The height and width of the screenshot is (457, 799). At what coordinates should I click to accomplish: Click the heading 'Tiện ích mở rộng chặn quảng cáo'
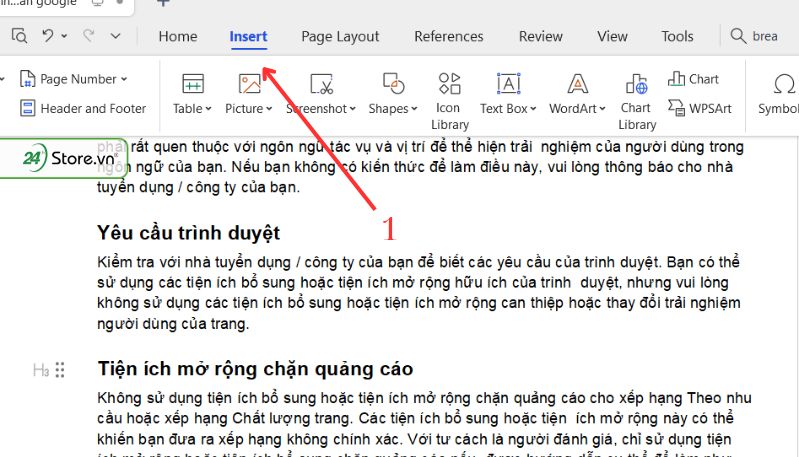tap(255, 368)
